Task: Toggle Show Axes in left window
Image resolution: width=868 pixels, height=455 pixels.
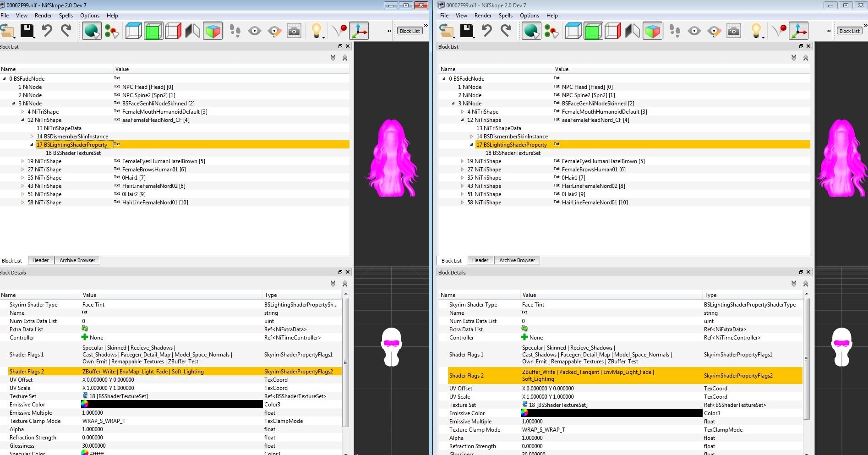Action: click(x=359, y=31)
